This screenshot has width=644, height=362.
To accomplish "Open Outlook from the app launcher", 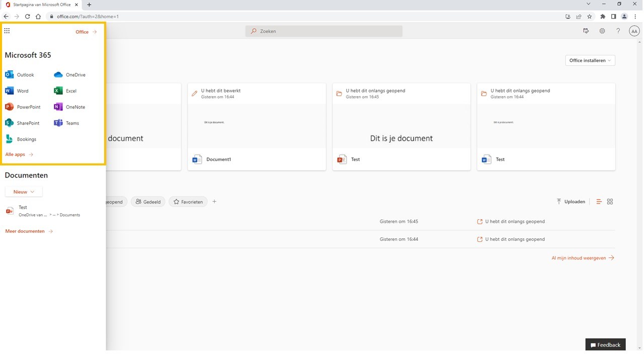I will coord(20,75).
